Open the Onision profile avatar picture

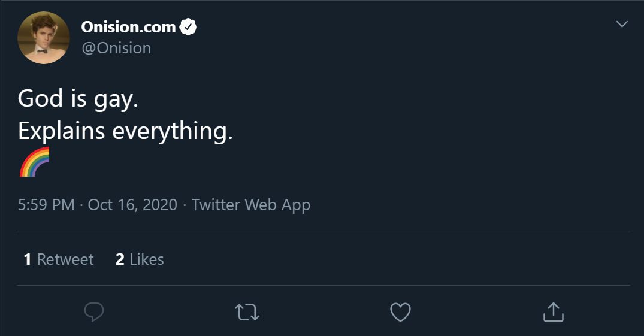pyautogui.click(x=44, y=38)
